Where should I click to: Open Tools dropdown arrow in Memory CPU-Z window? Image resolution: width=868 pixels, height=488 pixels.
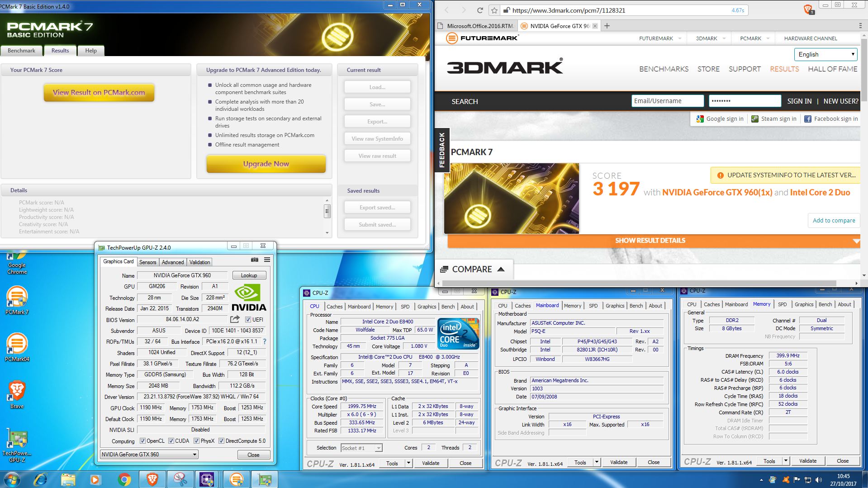[786, 460]
